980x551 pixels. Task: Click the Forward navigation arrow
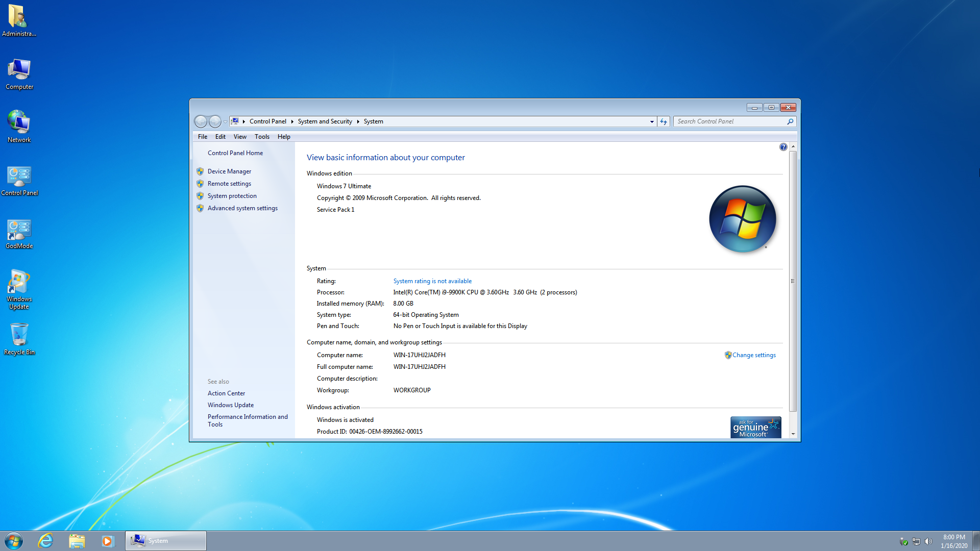(215, 121)
